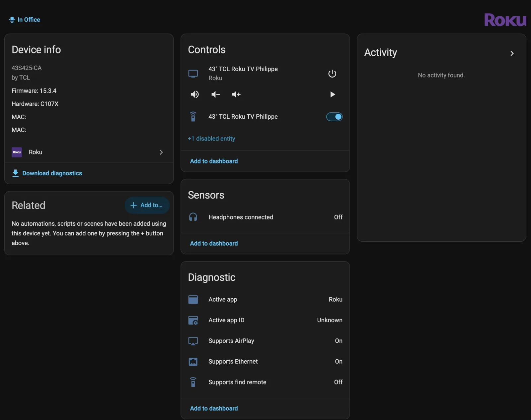Click the Supports Ethernet icon
This screenshot has height=420, width=531.
point(193,362)
